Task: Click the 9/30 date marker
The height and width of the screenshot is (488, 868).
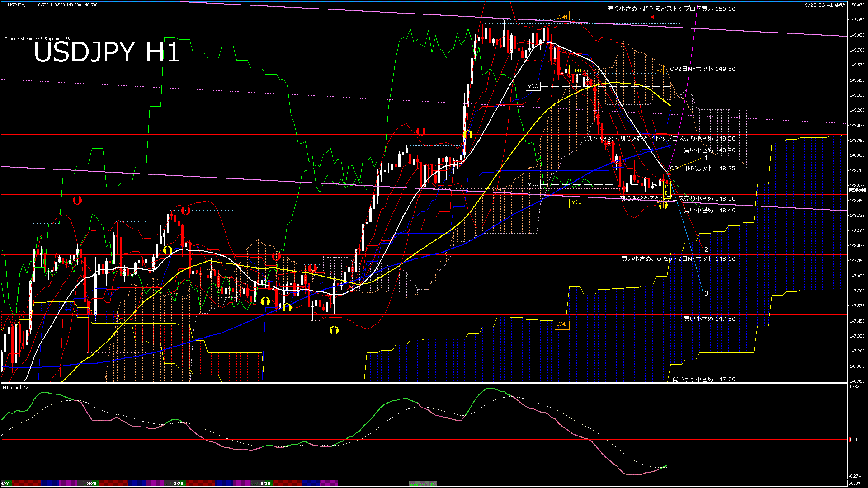Action: coord(265,483)
